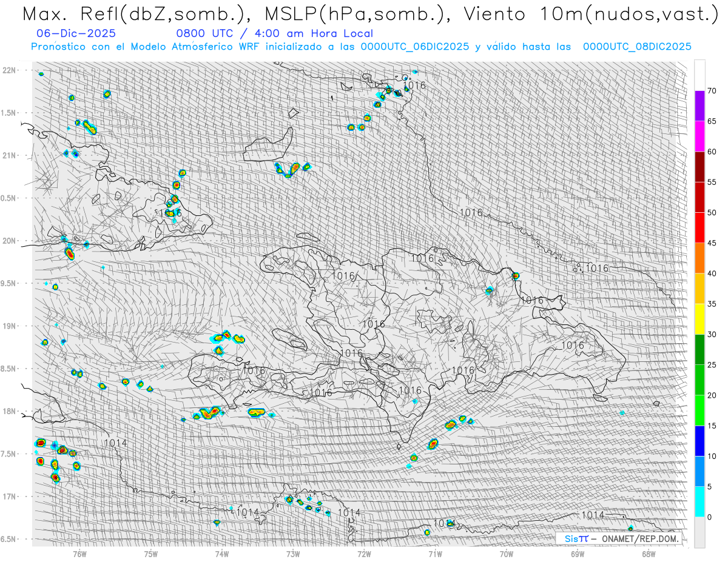
Task: Click the '71W' longitude axis label
Action: pyautogui.click(x=435, y=554)
